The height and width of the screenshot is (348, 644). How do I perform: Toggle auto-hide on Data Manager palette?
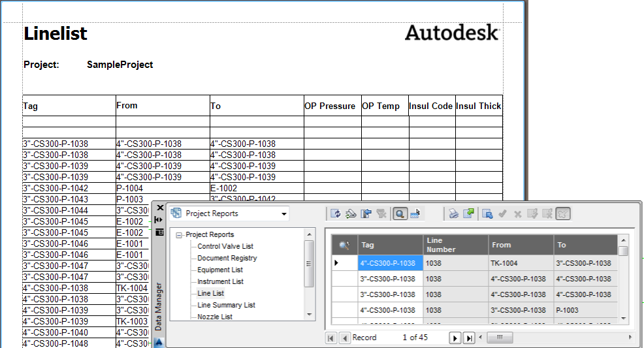coord(159,220)
